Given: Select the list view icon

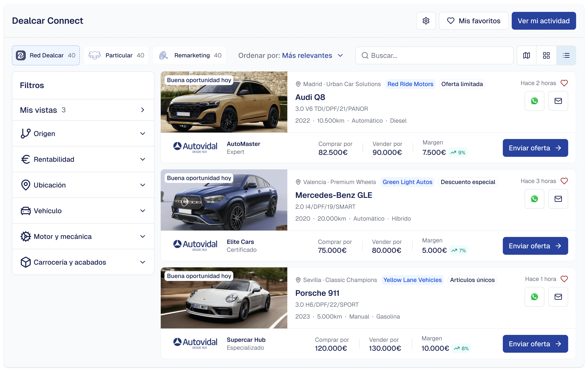Looking at the screenshot, I should 566,55.
